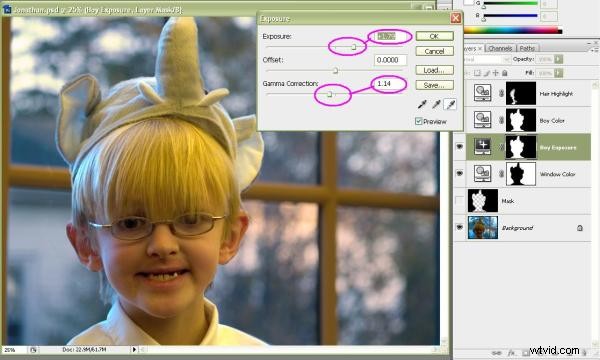The height and width of the screenshot is (360, 600).
Task: Click the layer Opacity value field
Action: coord(545,59)
